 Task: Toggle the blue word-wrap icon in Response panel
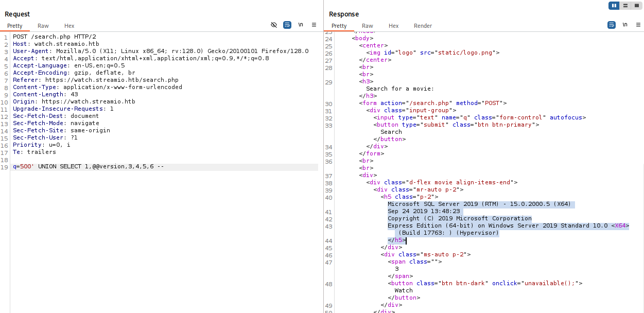coord(612,25)
